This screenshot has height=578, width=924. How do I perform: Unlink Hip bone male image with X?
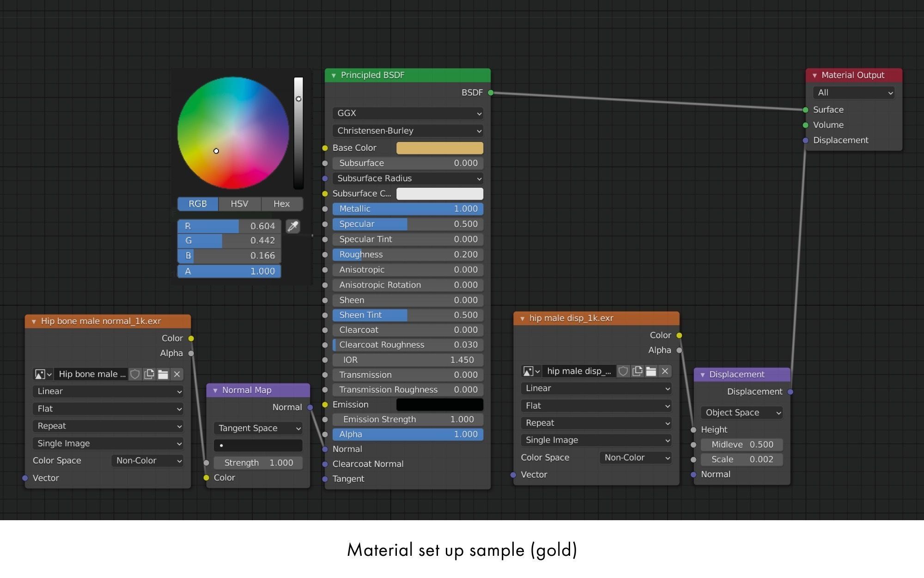[176, 374]
